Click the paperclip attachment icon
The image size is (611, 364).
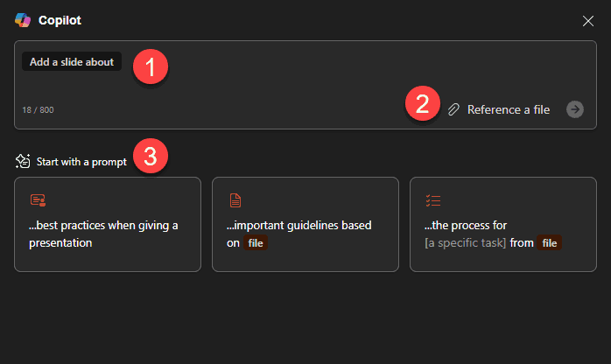coord(453,109)
